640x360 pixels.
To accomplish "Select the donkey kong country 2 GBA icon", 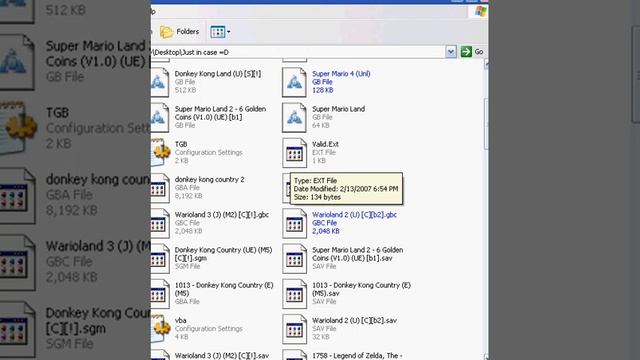I will point(160,188).
